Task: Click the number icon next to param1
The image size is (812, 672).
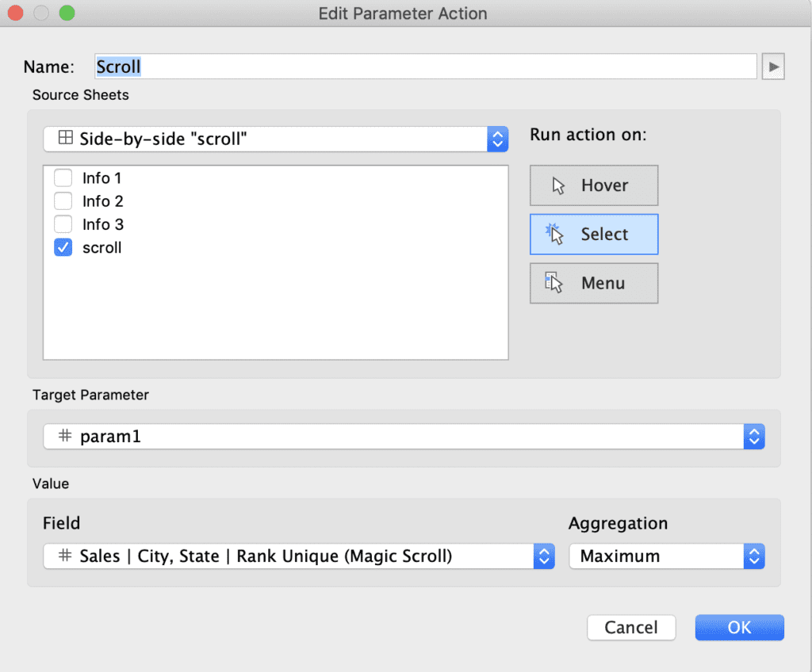Action: click(65, 436)
